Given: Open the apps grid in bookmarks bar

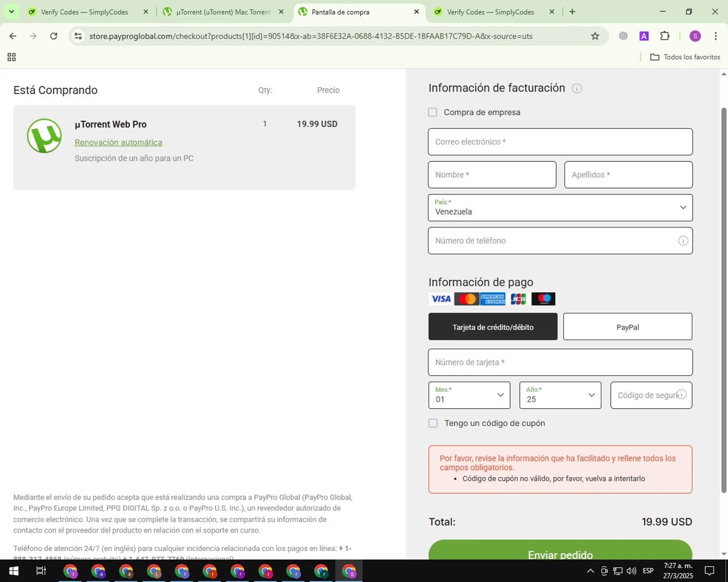Looking at the screenshot, I should pyautogui.click(x=12, y=57).
